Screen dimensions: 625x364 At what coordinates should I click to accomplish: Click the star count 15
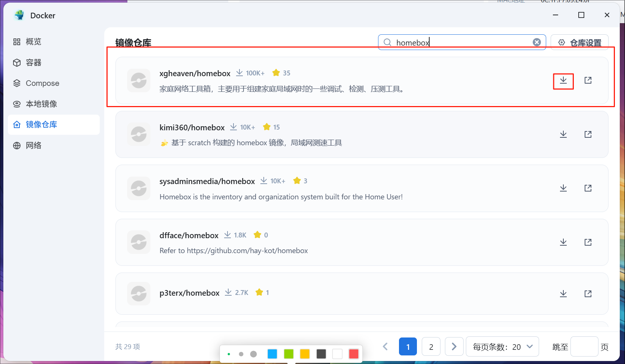point(276,127)
